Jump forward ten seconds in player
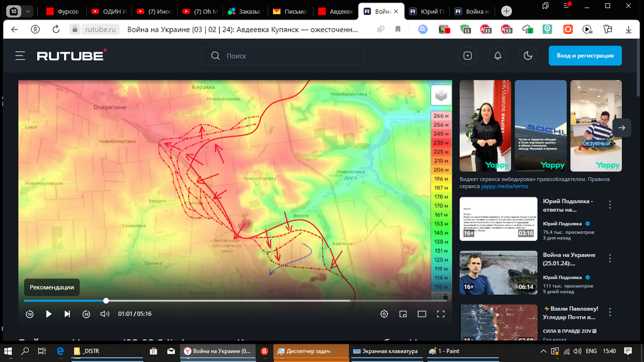The width and height of the screenshot is (644, 362). click(x=86, y=314)
